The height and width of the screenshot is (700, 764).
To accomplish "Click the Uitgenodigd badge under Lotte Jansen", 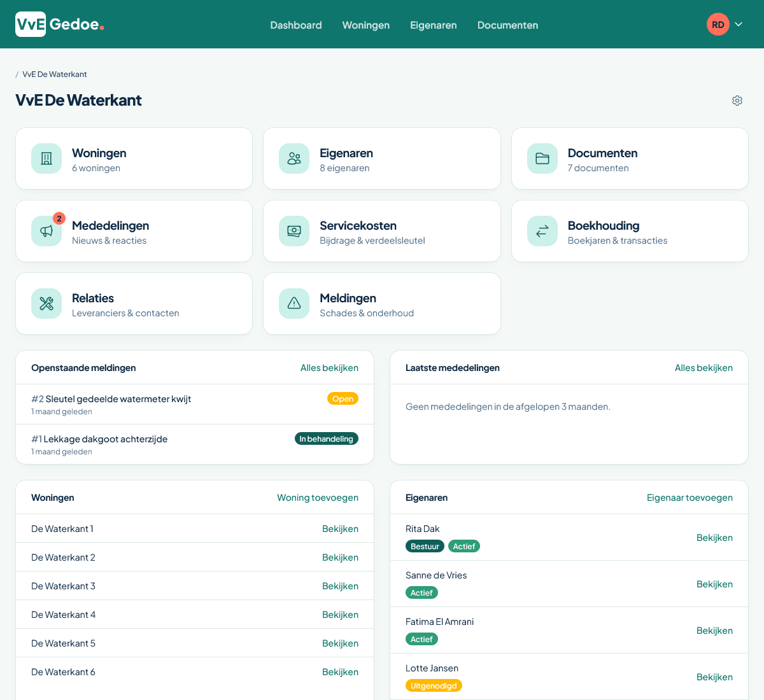I will click(x=434, y=685).
